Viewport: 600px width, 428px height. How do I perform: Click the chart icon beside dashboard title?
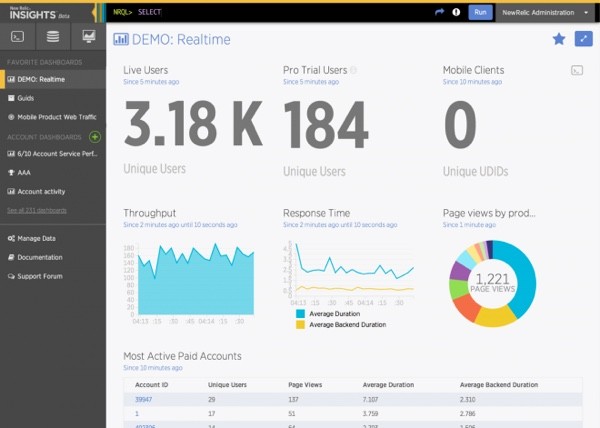tap(121, 39)
